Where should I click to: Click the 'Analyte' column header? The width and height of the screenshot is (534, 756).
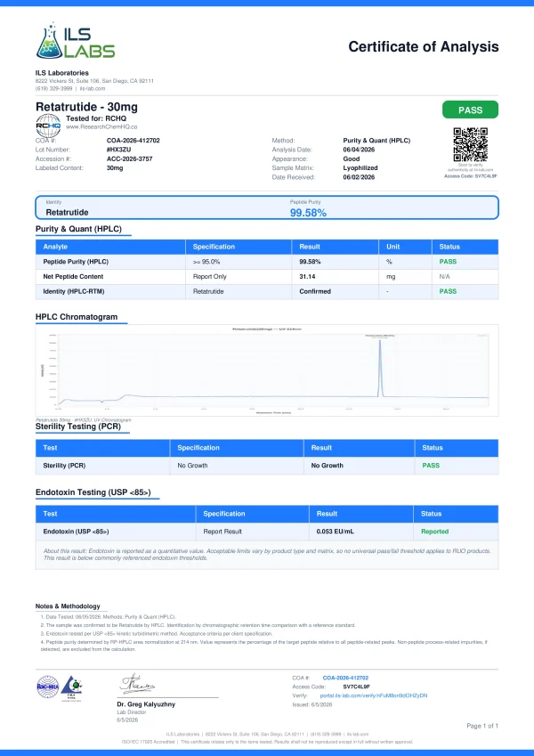click(x=55, y=247)
